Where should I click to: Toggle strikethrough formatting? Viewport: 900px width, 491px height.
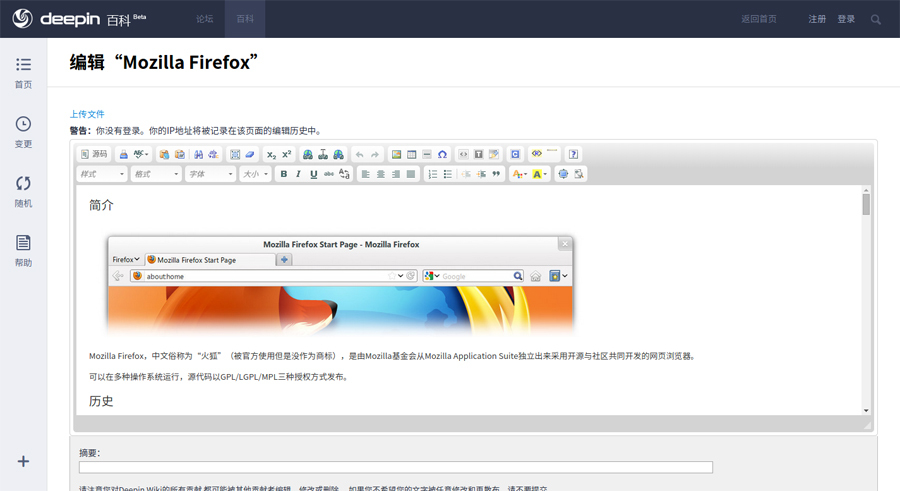(x=329, y=174)
